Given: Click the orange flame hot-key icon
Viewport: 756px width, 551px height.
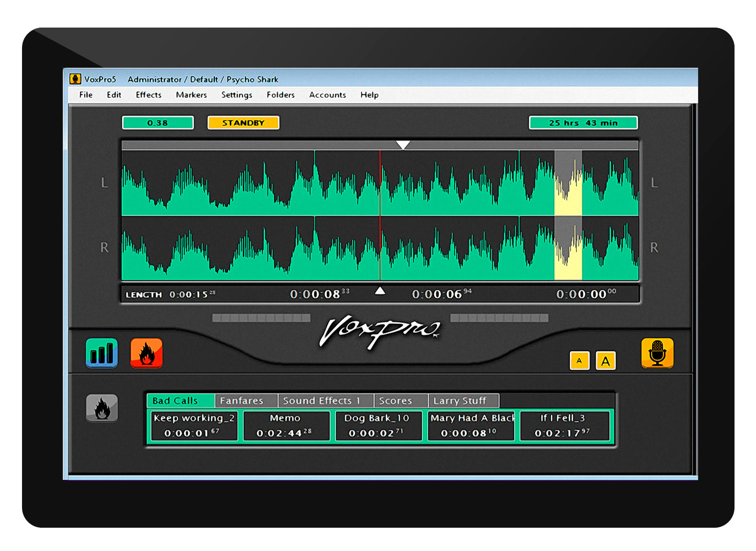Looking at the screenshot, I should pos(147,353).
